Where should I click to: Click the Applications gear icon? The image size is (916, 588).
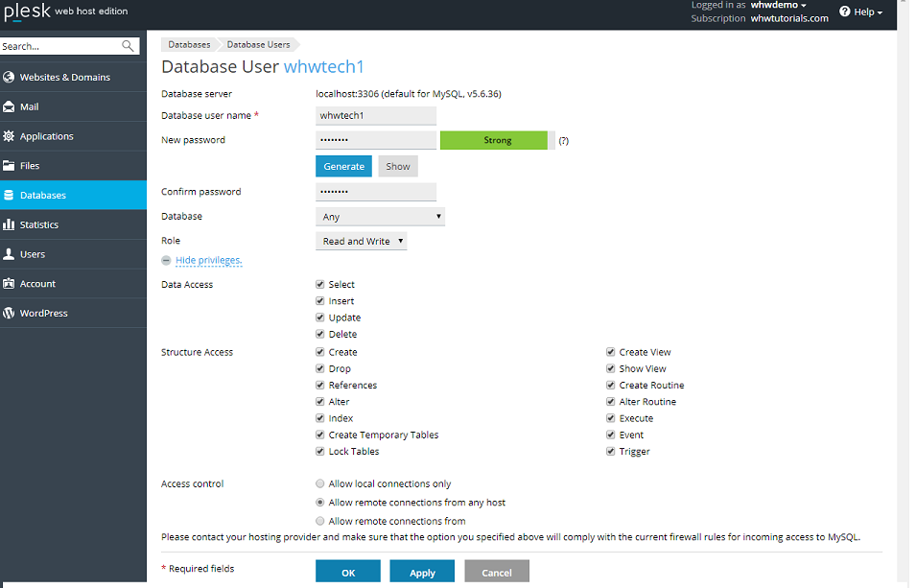click(9, 136)
